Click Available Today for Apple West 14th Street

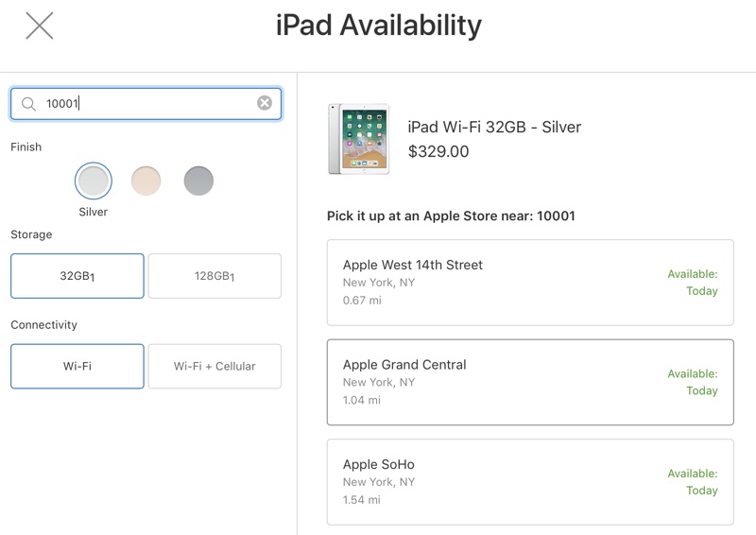pyautogui.click(x=693, y=283)
